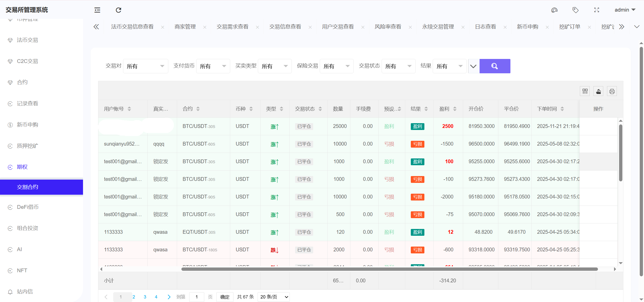
Task: Click the refresh page icon
Action: pos(118,10)
